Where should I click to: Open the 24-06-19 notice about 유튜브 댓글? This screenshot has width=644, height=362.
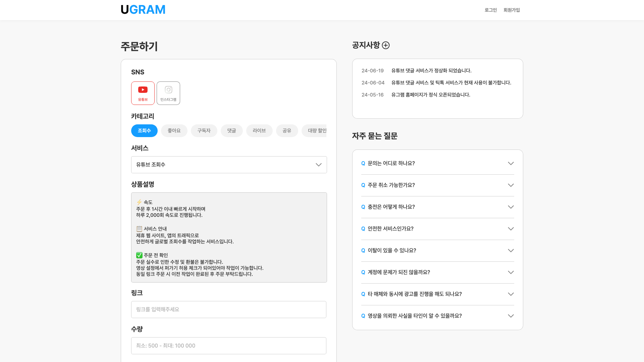pyautogui.click(x=431, y=71)
